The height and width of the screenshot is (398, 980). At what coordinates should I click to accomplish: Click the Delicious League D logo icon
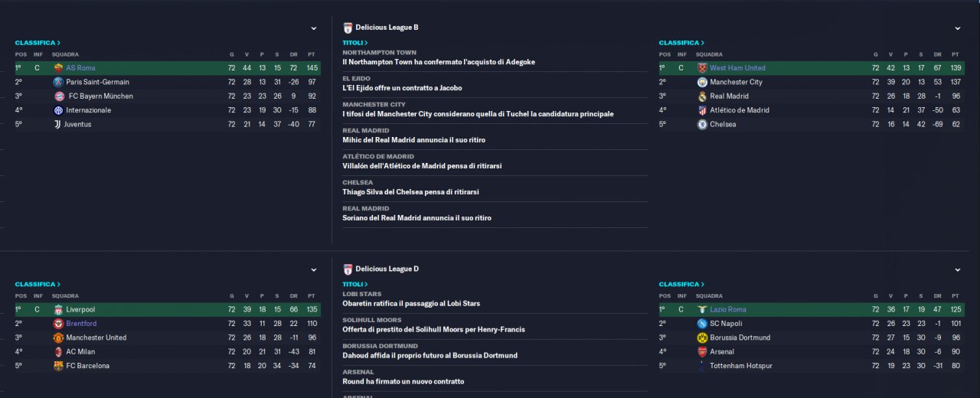tap(348, 269)
